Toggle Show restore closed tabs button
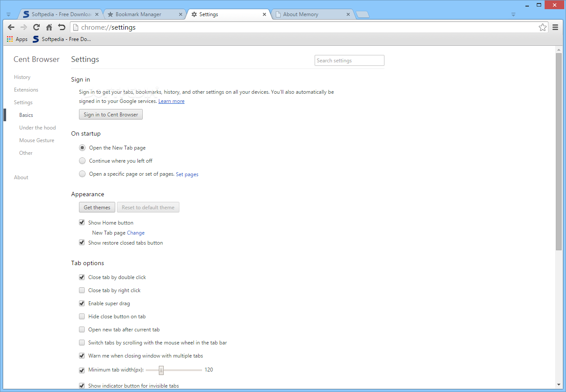566x392 pixels. point(82,242)
